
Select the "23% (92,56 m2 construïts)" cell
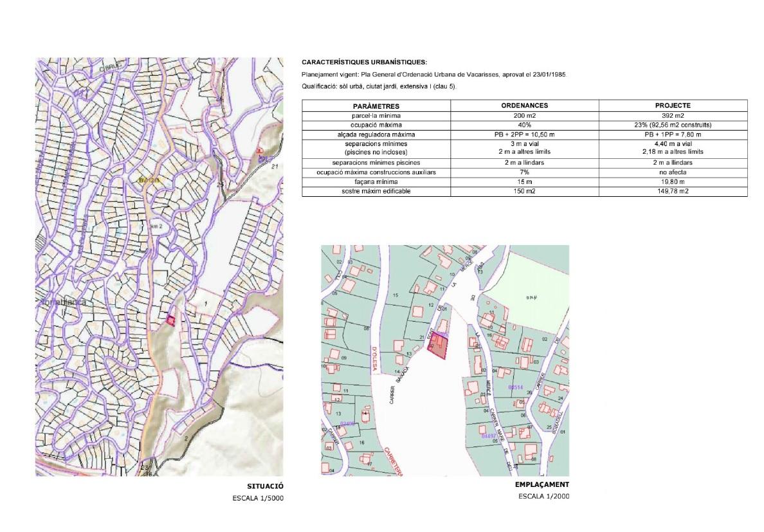point(673,124)
